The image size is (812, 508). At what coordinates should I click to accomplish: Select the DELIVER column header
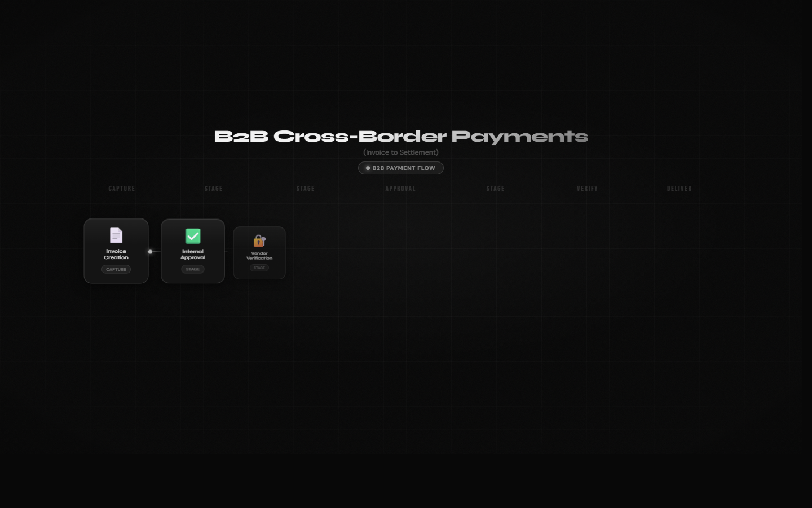click(x=679, y=189)
